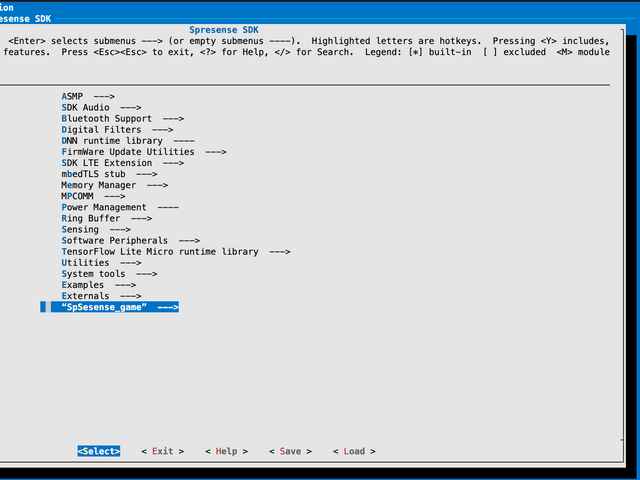
Task: Open the FirmWare Update Utilities submenu
Action: [144, 152]
